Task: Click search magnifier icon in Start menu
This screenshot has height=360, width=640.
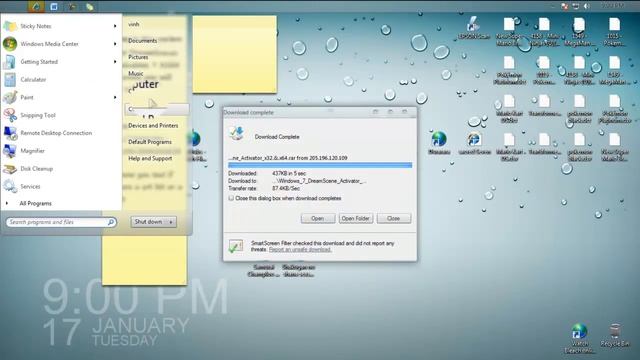Action: (111, 222)
